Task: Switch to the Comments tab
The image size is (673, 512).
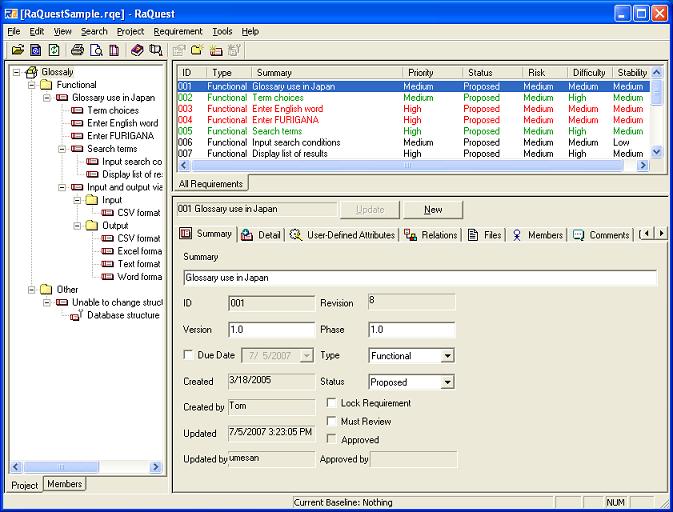Action: [601, 235]
